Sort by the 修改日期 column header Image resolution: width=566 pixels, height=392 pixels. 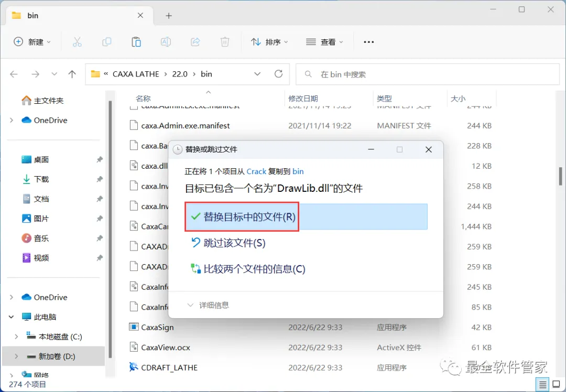303,99
